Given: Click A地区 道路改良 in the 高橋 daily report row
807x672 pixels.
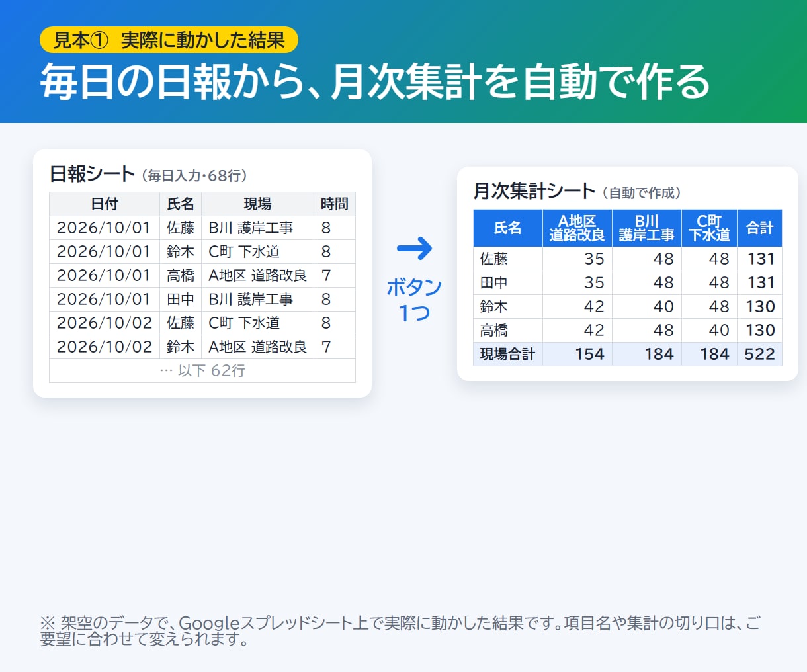Looking at the screenshot, I should point(257,276).
